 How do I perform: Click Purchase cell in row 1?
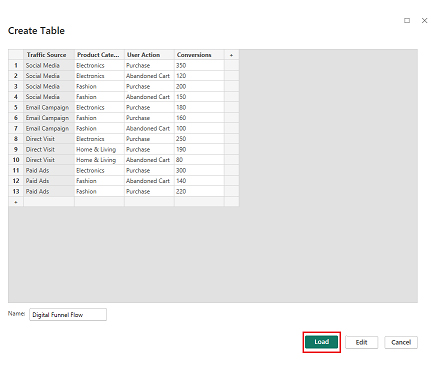point(149,66)
